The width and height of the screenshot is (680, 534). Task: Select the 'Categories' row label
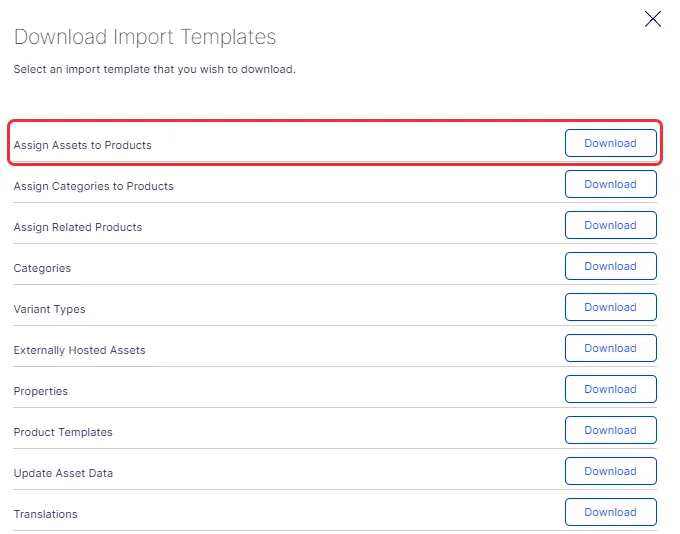coord(42,268)
